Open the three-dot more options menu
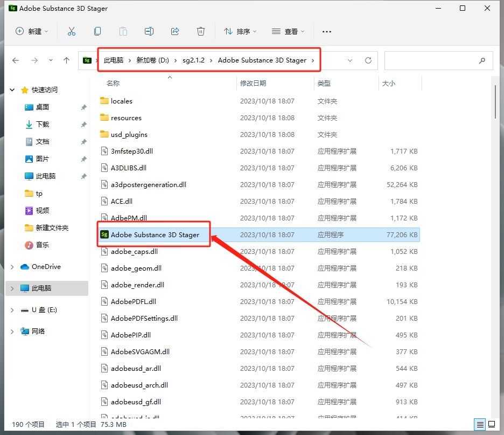504x435 pixels. (326, 31)
